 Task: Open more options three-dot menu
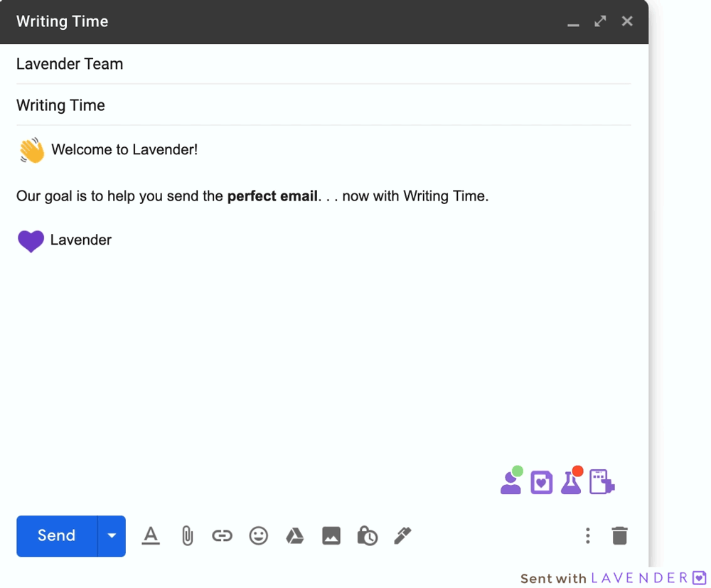(x=588, y=536)
